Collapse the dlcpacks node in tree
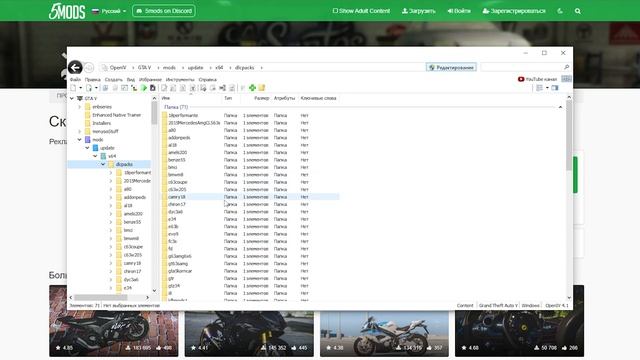Viewport: 640px width, 360px height. coord(103,164)
